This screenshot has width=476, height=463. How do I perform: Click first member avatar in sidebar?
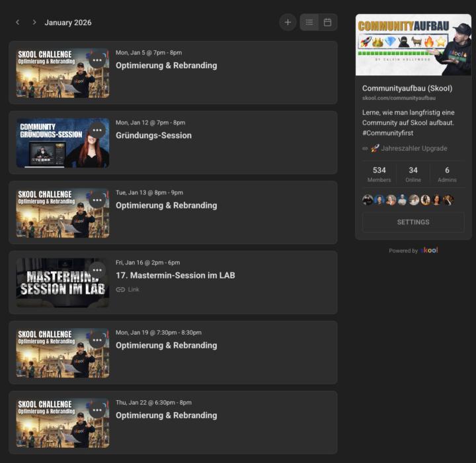coord(368,200)
